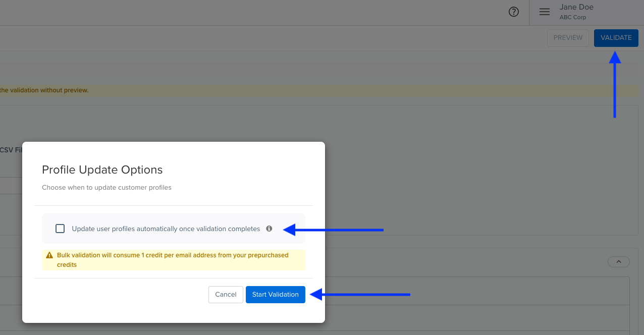The height and width of the screenshot is (335, 644).
Task: Open the hamburger navigation menu
Action: (544, 12)
